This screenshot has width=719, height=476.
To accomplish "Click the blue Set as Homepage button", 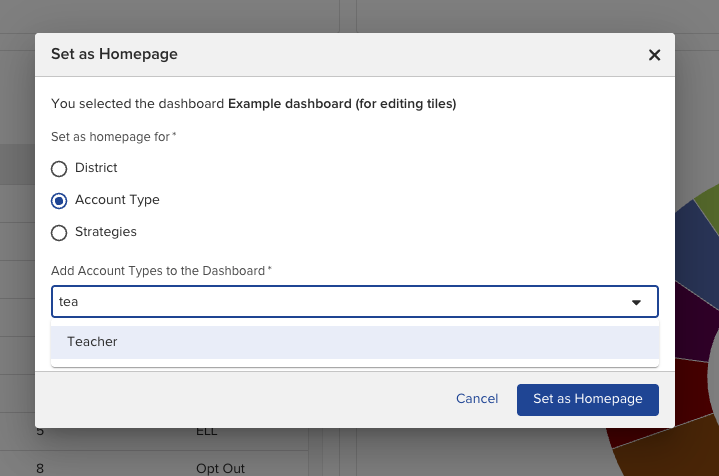I will click(588, 400).
